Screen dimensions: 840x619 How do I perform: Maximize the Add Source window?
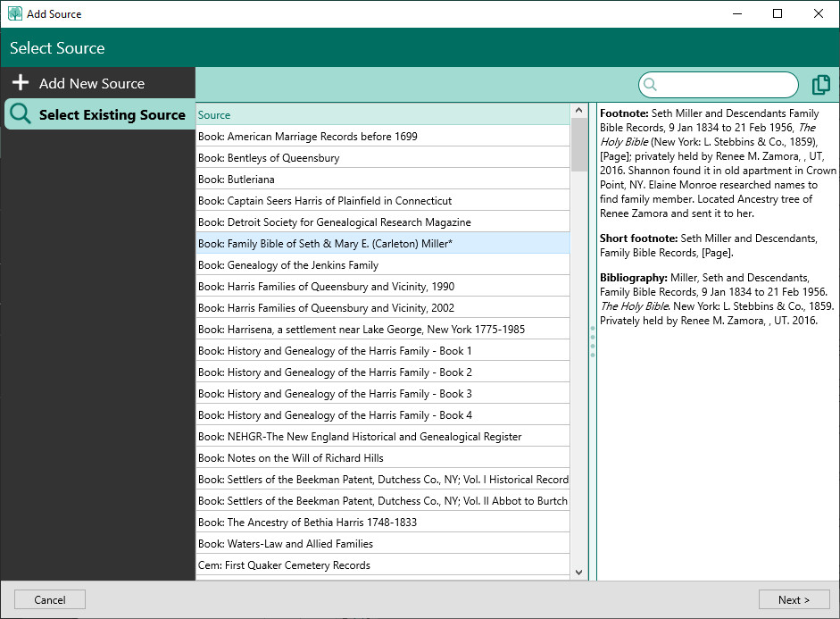(778, 13)
